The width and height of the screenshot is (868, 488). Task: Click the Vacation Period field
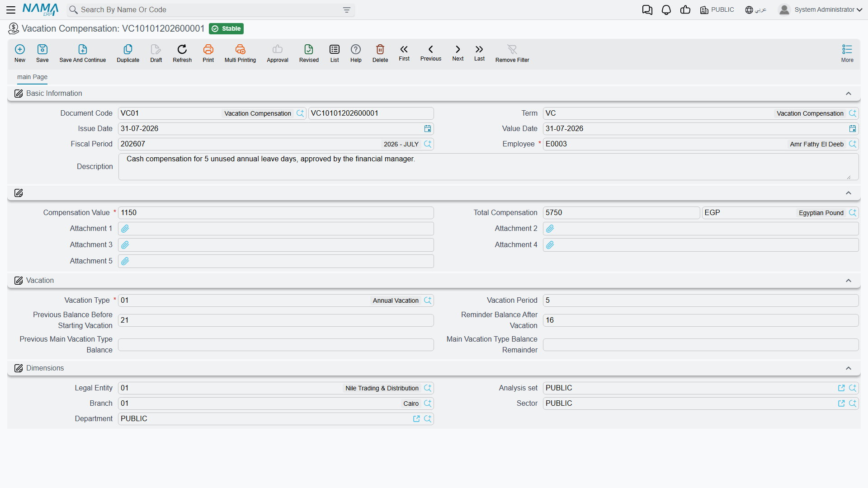[x=701, y=300]
